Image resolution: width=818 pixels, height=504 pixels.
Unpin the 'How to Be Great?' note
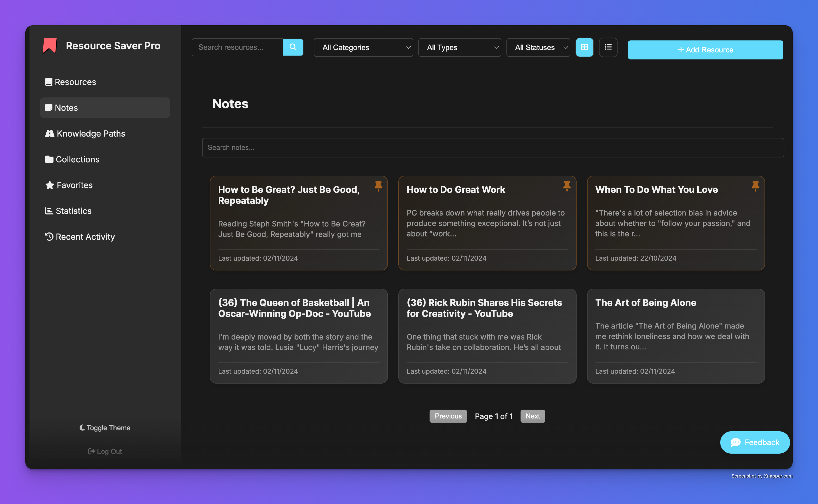tap(378, 186)
